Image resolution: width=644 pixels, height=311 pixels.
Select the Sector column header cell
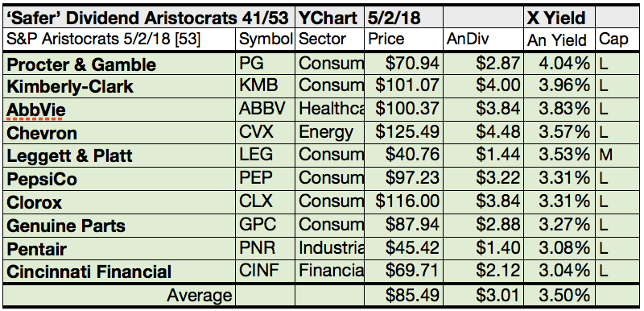point(329,39)
